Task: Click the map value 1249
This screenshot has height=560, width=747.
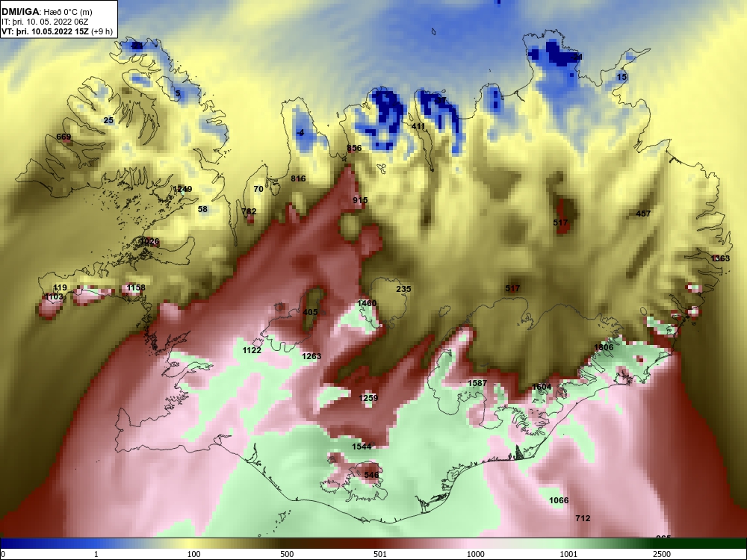Action: (x=182, y=189)
